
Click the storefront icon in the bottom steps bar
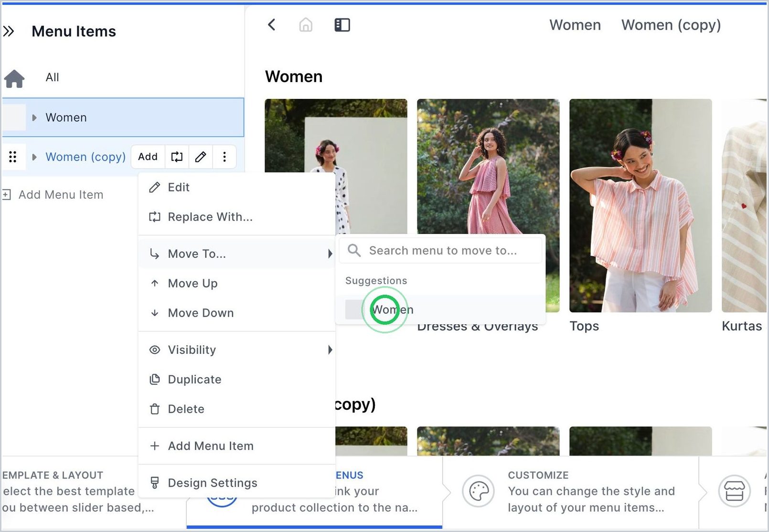click(x=734, y=491)
